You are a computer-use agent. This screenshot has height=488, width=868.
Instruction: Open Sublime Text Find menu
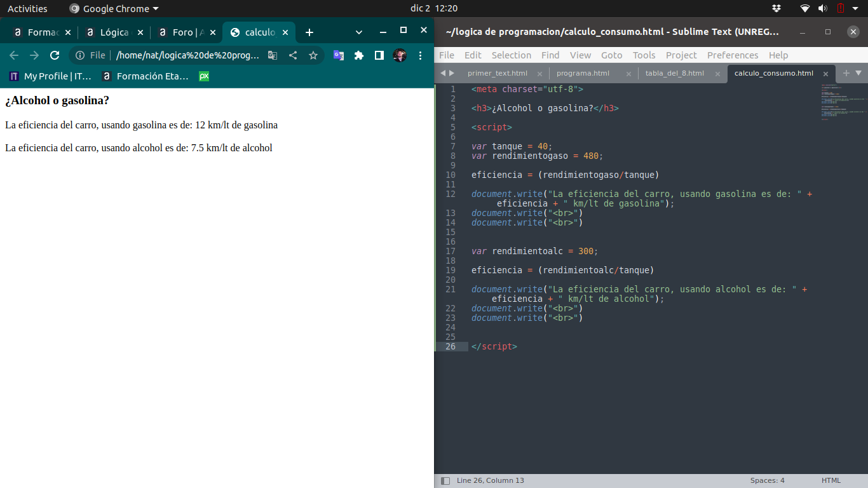tap(550, 55)
